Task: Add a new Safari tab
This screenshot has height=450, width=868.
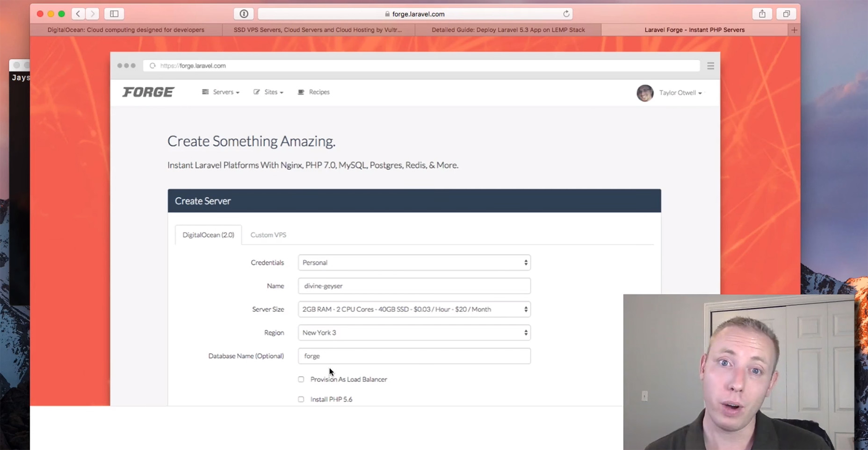Action: [x=794, y=30]
